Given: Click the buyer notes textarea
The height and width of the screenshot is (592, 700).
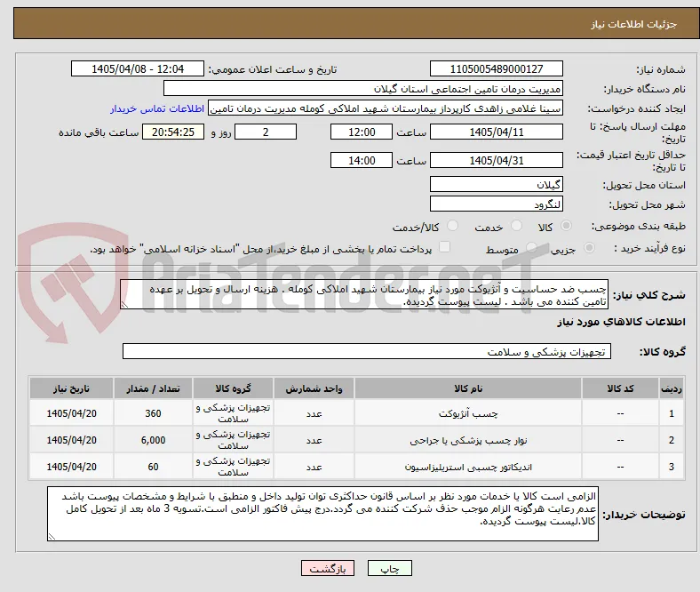Looking at the screenshot, I should pos(322,514).
